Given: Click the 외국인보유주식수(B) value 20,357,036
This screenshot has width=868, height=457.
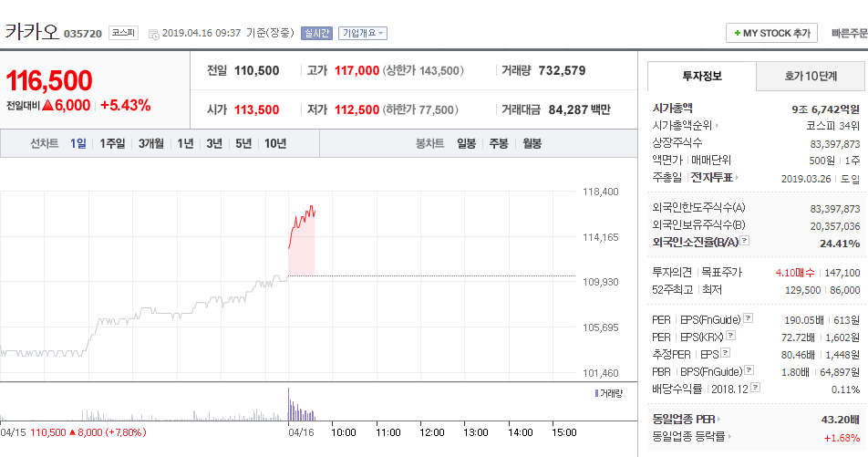Looking at the screenshot, I should pos(835,226).
